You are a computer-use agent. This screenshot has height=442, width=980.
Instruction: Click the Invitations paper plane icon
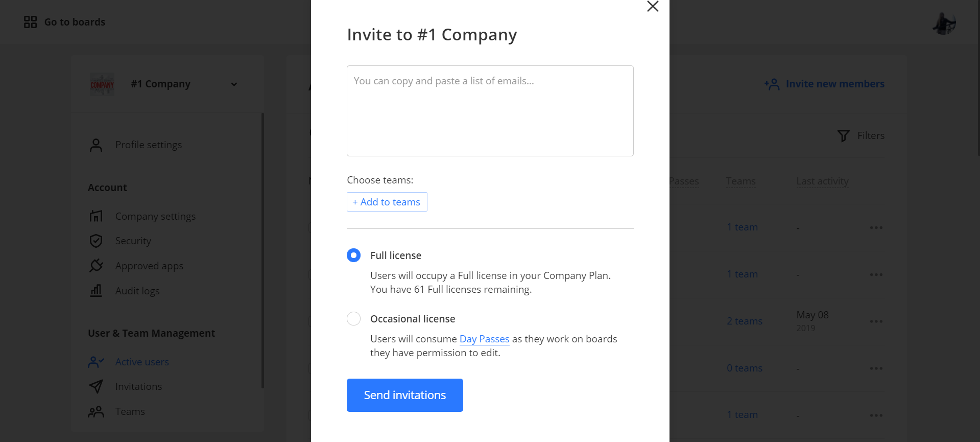pos(96,386)
